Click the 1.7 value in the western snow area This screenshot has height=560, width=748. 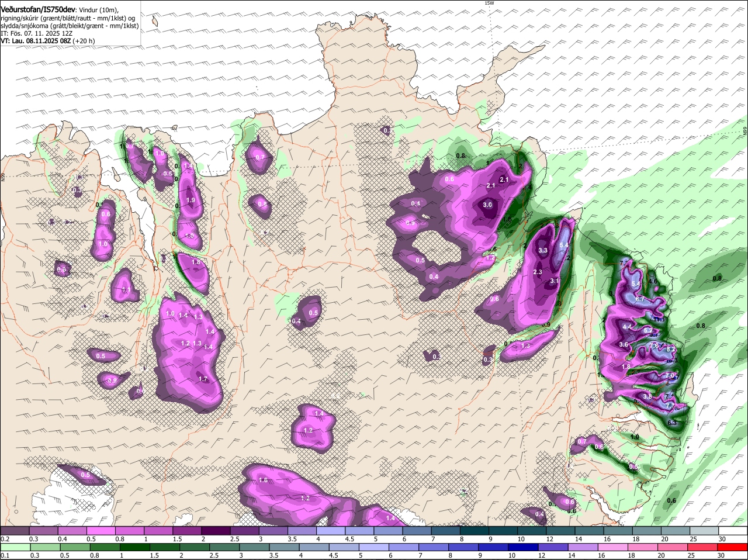[x=203, y=379]
